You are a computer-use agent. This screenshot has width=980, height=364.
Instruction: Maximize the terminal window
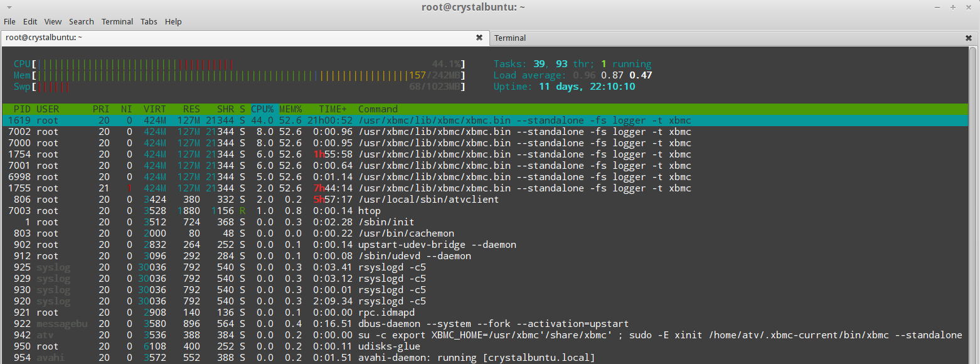point(952,7)
